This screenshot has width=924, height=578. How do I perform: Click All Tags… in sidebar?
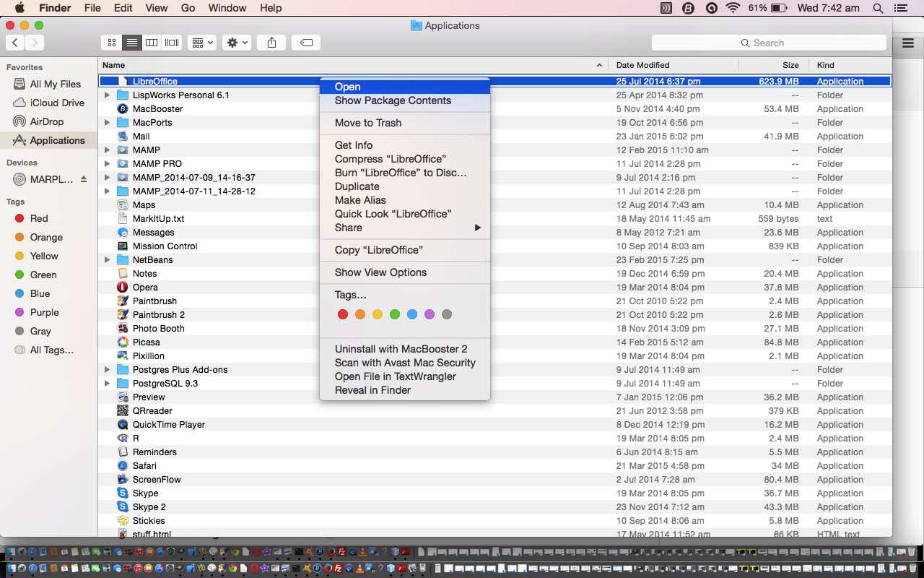(48, 350)
